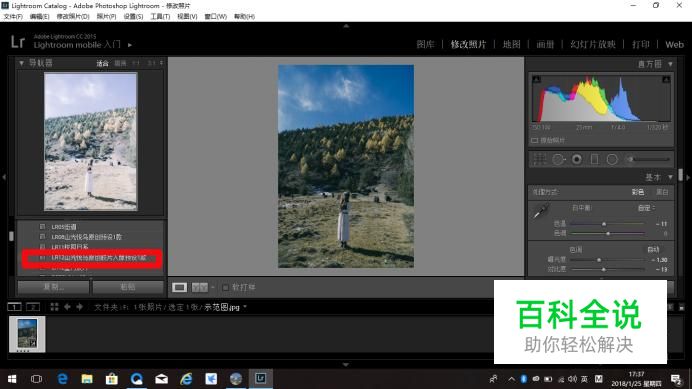Viewport: 692px width, 389px height.
Task: Choose the Fit zoom level in Navigator
Action: 102,63
